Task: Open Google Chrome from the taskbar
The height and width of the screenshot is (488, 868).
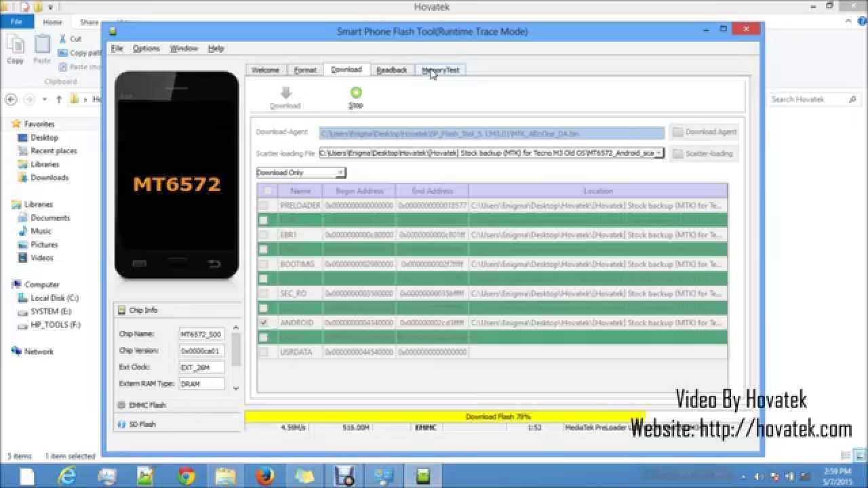Action: (x=186, y=476)
